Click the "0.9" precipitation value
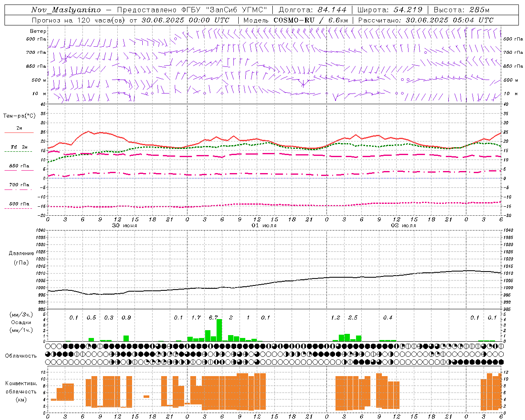The height and width of the screenshot is (420, 525). (x=126, y=318)
